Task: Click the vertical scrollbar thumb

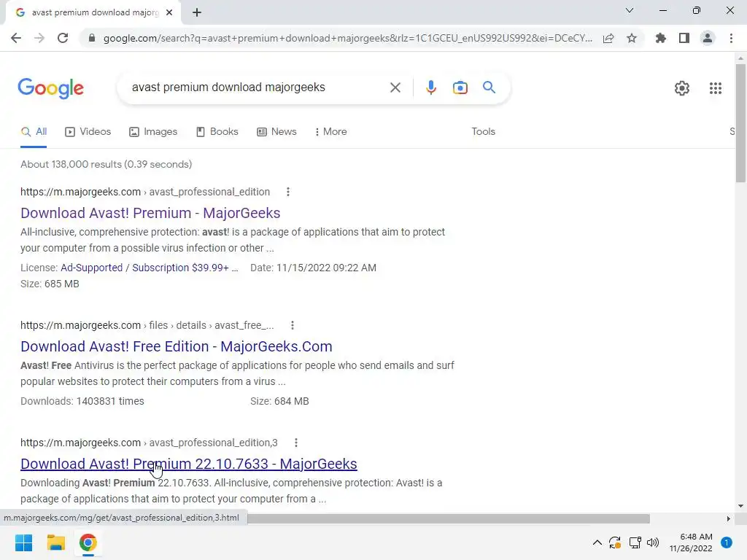Action: (x=740, y=122)
